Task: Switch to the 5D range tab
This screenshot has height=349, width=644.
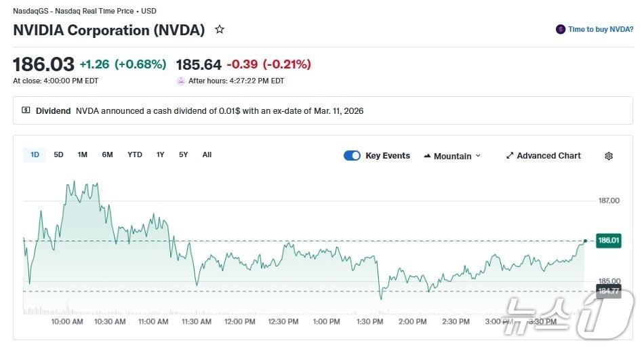Action: pos(58,155)
